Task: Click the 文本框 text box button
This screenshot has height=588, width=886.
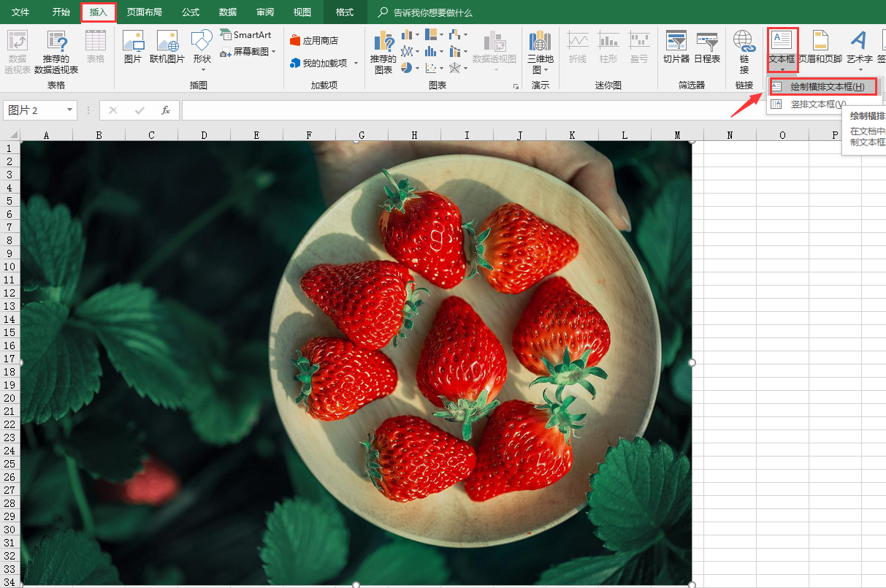Action: [x=782, y=50]
